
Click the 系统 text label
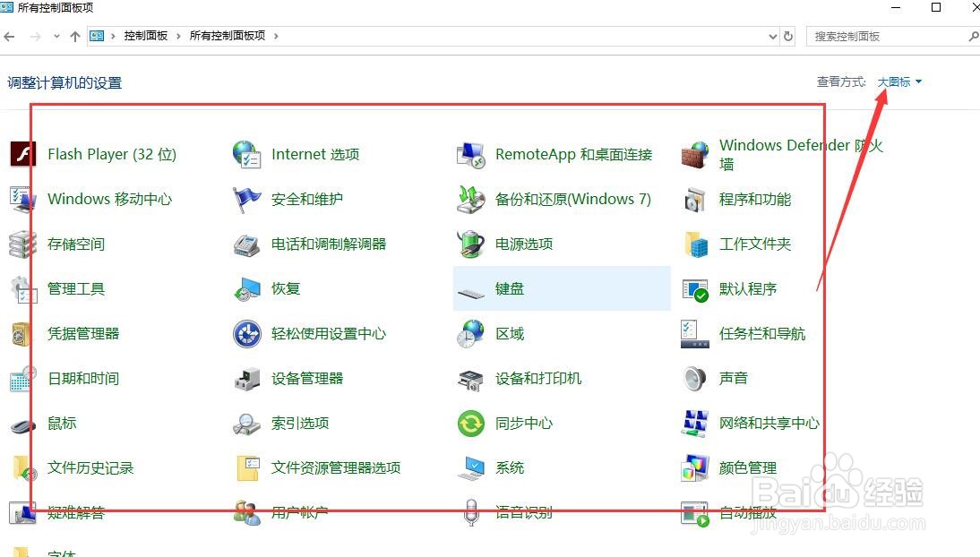(510, 467)
